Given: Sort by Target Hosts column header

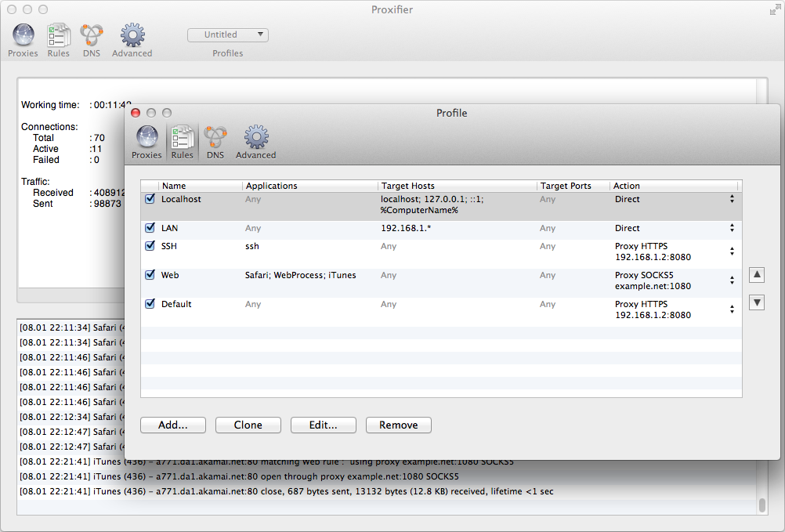Looking at the screenshot, I should click(457, 186).
